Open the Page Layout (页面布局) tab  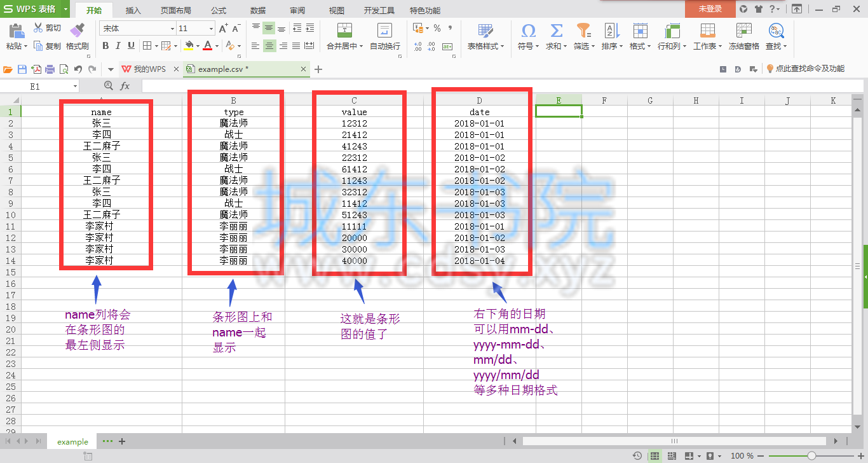(175, 10)
